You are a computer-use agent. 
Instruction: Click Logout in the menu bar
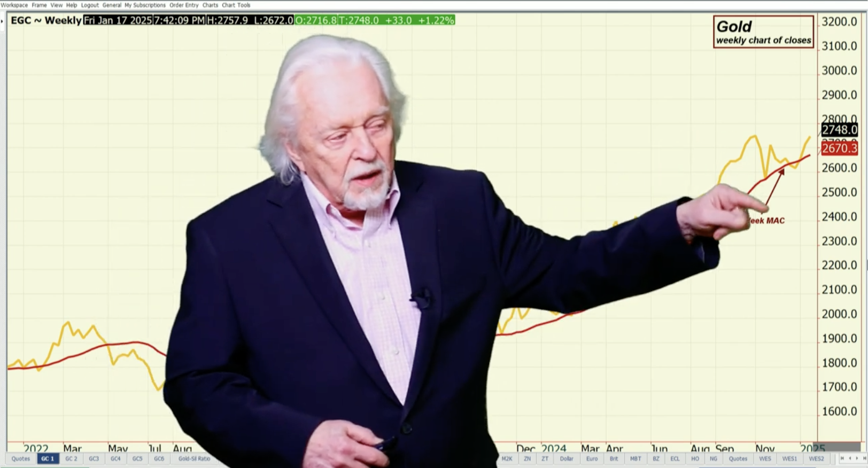90,5
